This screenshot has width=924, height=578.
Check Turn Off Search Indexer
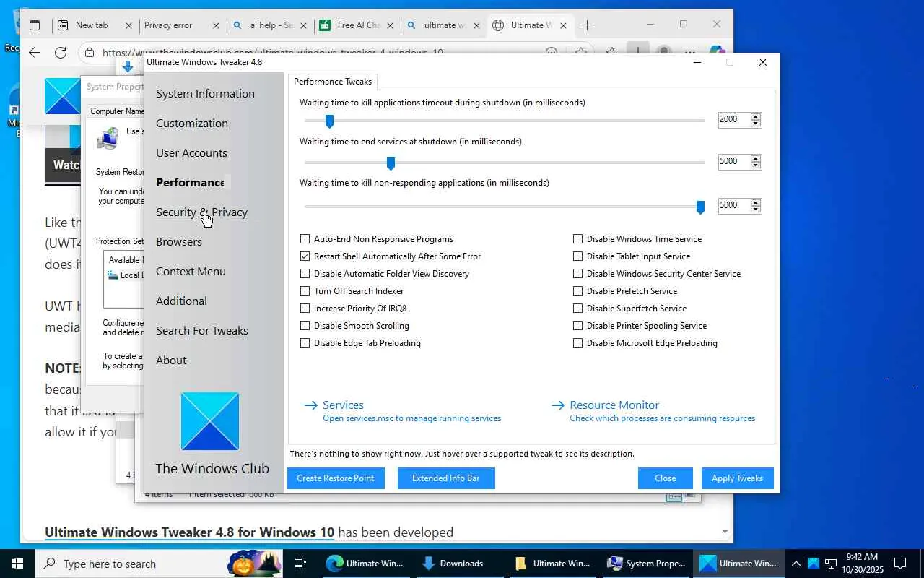[305, 291]
